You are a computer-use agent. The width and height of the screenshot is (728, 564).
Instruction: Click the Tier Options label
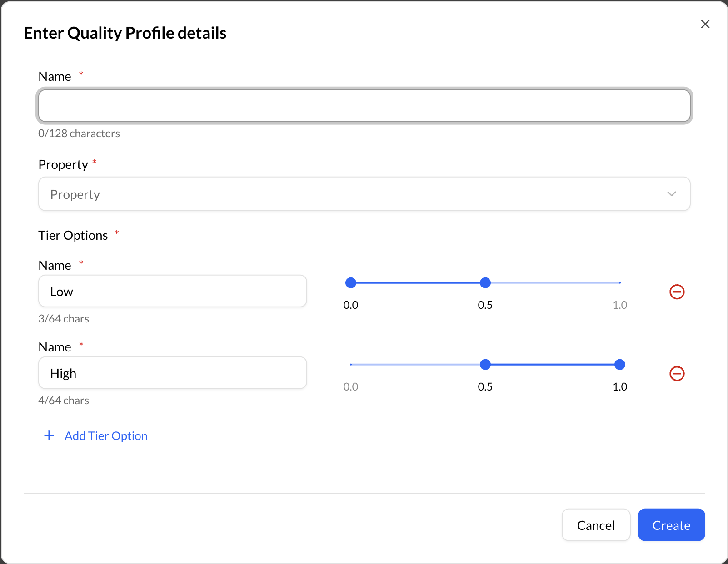point(73,235)
